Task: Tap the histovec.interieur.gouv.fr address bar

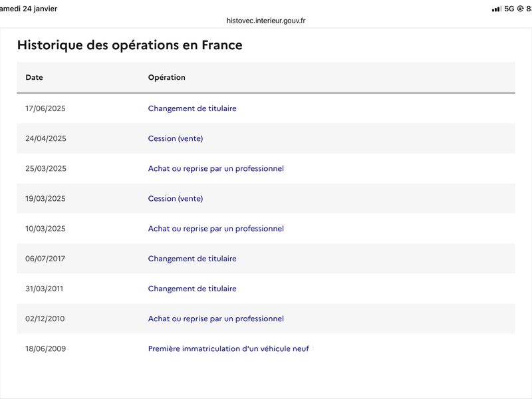Action: point(266,21)
